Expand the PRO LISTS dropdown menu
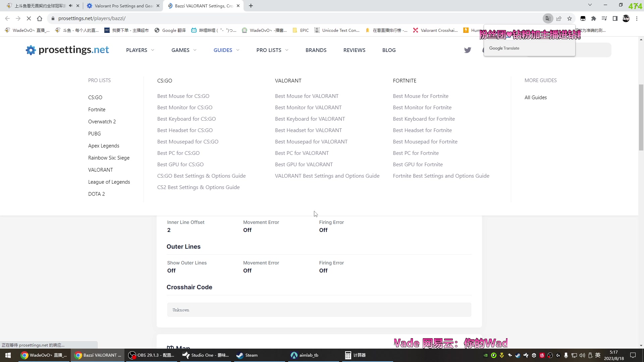 pos(272,50)
